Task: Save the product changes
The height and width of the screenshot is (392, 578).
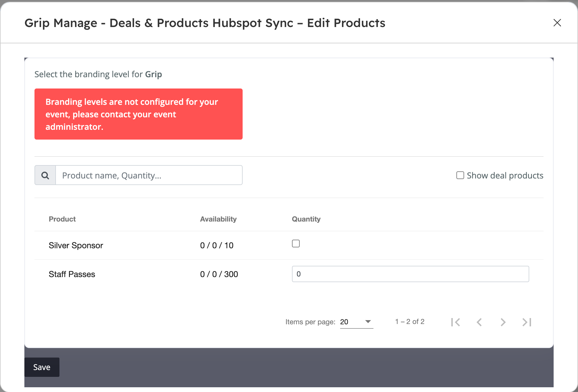Action: coord(42,367)
